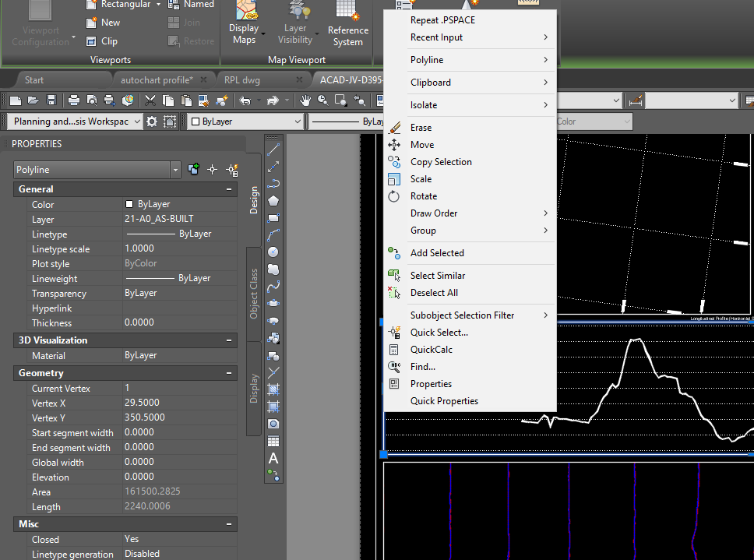Switch to the Object Class tab
This screenshot has width=754, height=560.
[x=254, y=294]
